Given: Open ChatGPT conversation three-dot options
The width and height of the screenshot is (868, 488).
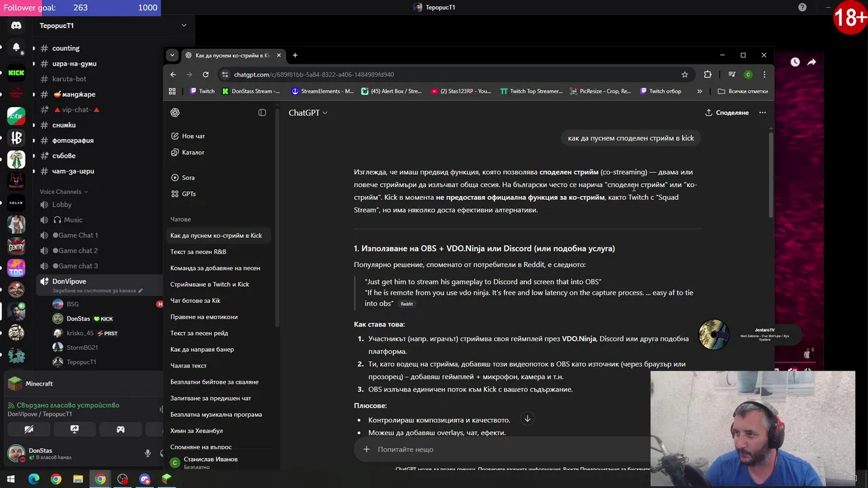Looking at the screenshot, I should [762, 113].
